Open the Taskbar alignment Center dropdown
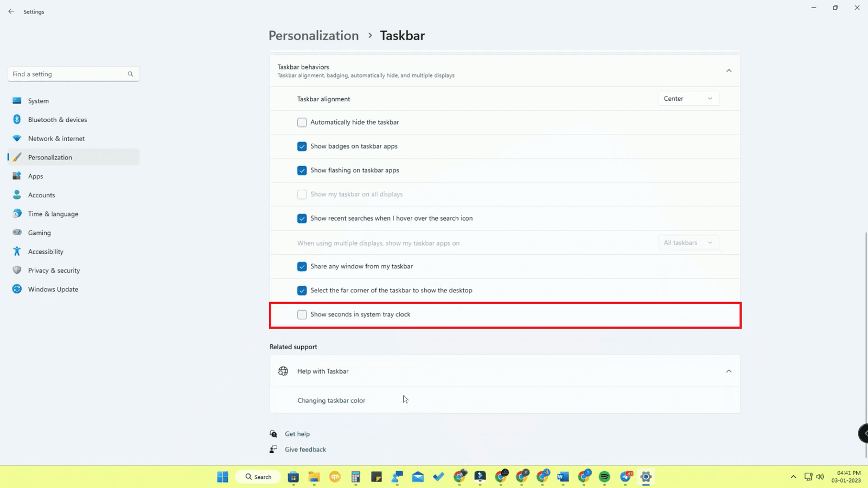 [x=688, y=99]
